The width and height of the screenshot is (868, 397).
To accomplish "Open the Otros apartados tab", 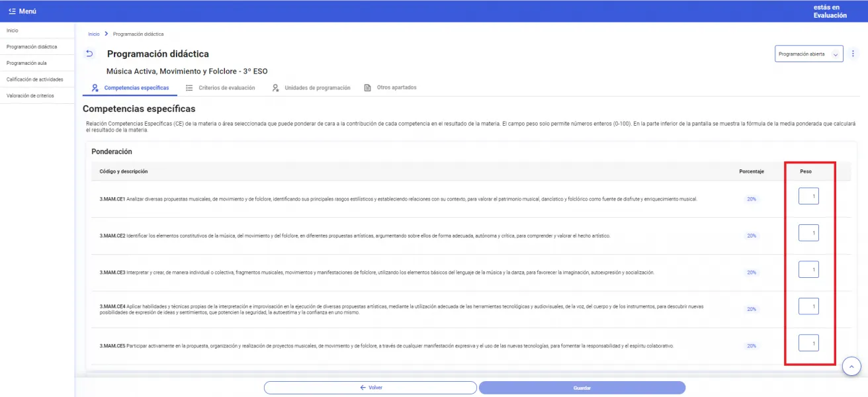I will pos(390,88).
